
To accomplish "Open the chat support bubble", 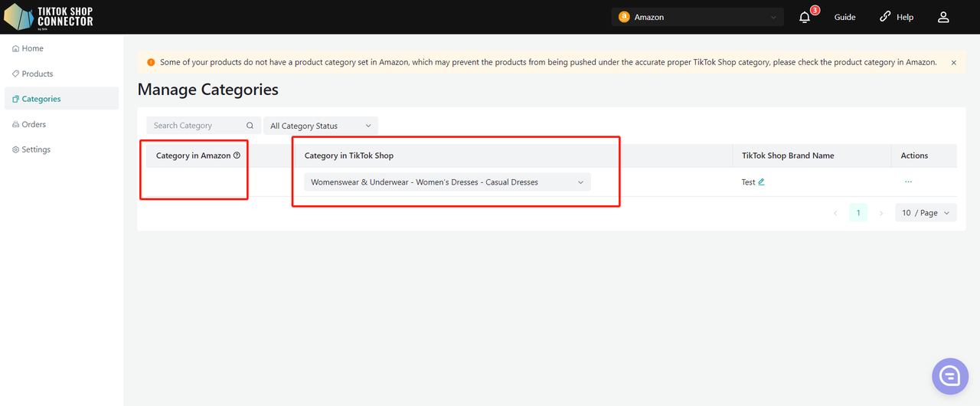I will [949, 375].
